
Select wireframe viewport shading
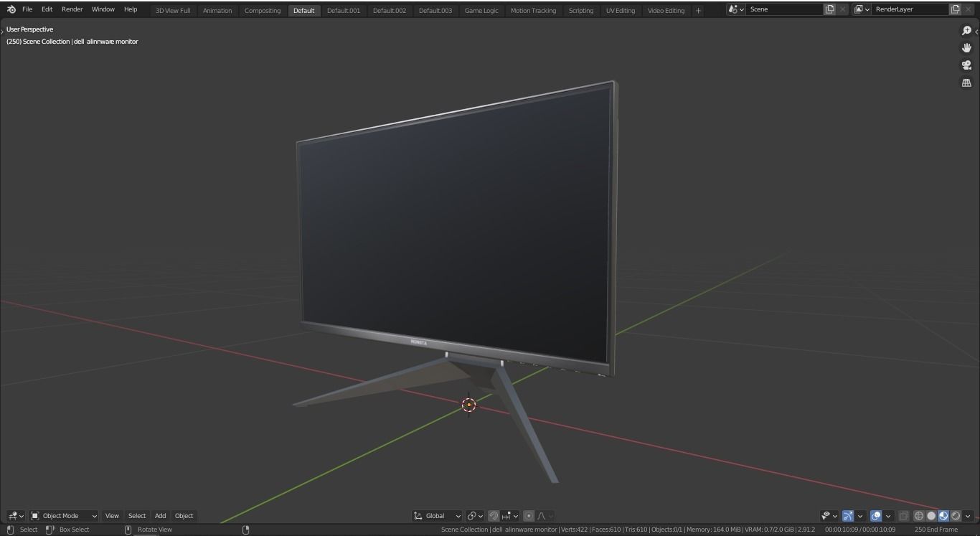919,516
